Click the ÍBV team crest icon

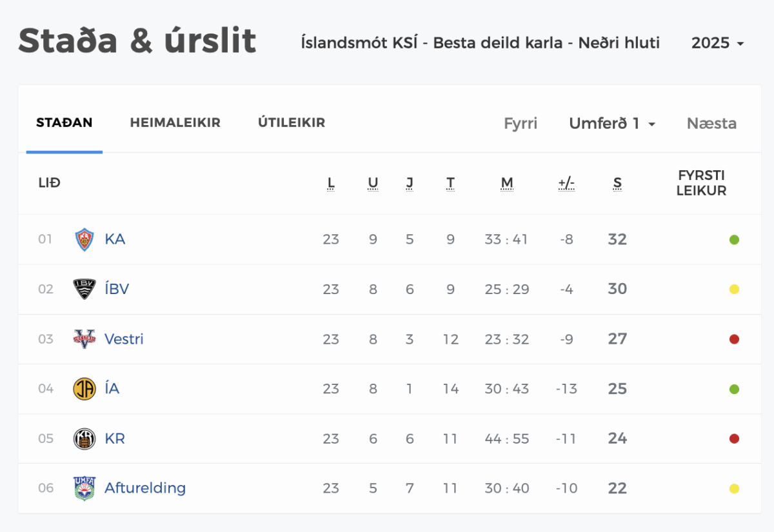click(84, 289)
